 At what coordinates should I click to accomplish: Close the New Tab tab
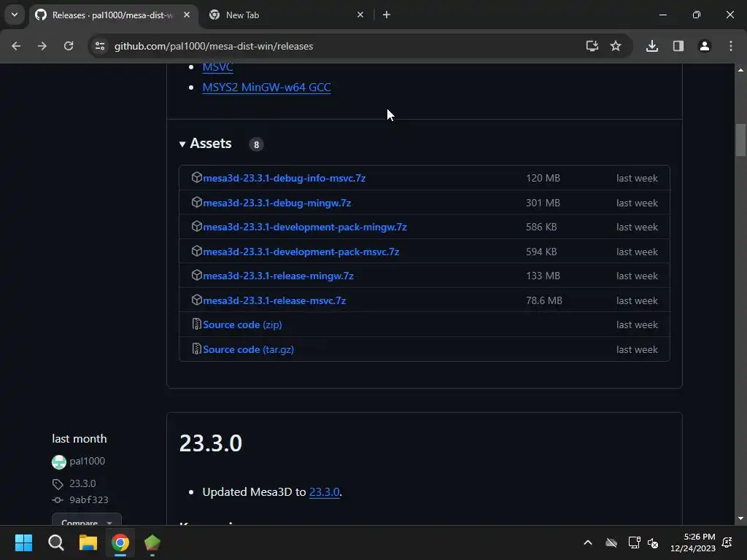coord(360,15)
